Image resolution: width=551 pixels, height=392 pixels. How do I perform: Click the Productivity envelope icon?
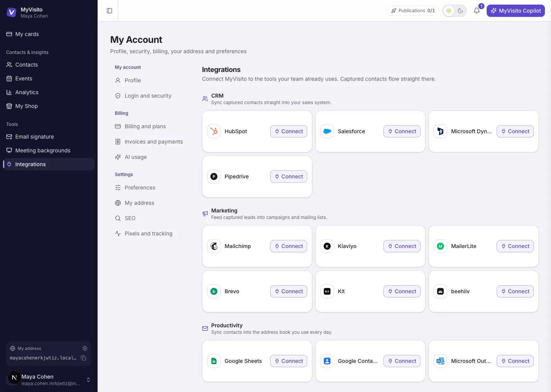click(x=205, y=328)
